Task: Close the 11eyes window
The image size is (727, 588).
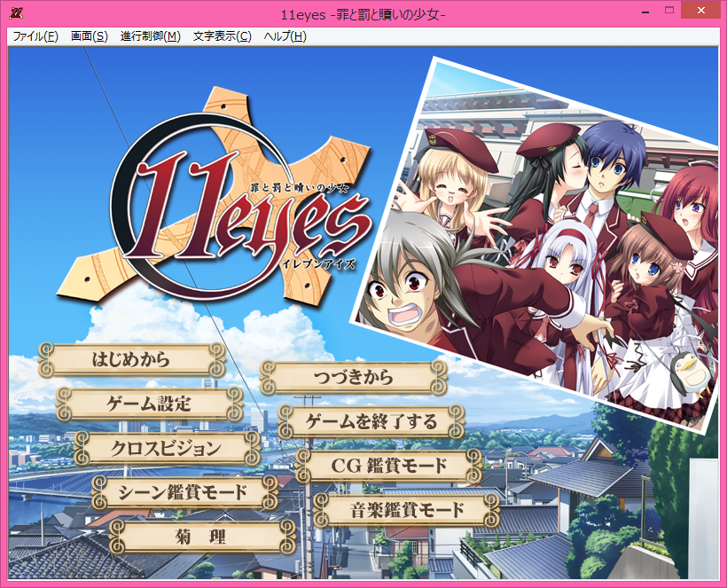Action: click(x=701, y=11)
